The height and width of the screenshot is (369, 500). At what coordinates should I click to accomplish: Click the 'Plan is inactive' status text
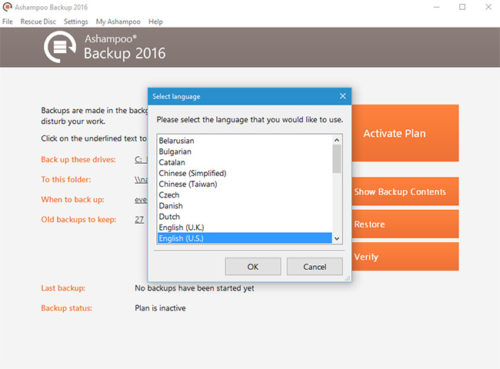[160, 308]
